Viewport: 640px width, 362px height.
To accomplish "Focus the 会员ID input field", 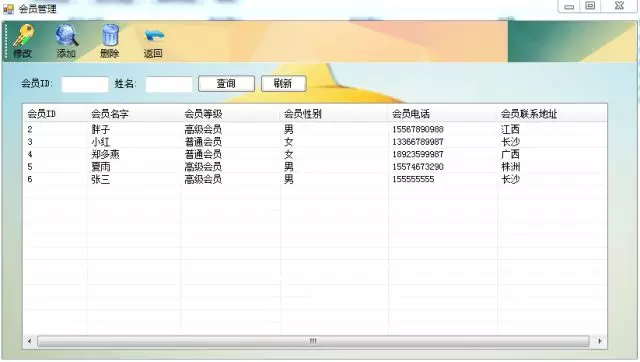I will 85,84.
